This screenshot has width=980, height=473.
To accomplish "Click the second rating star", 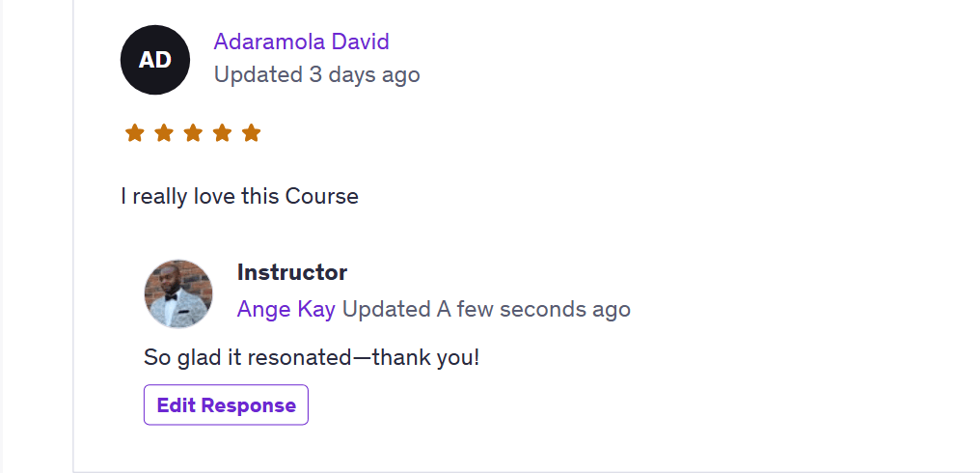I will 164,133.
